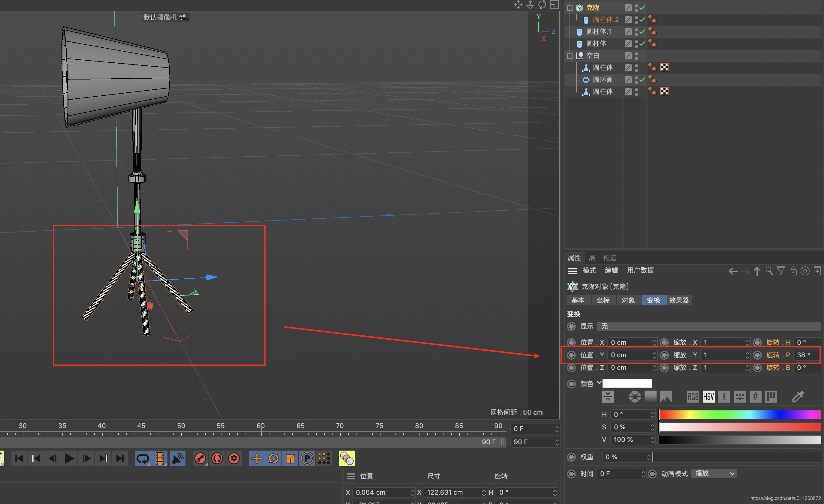Open the 编辑 menu in attributes
This screenshot has height=504, width=824.
click(611, 270)
